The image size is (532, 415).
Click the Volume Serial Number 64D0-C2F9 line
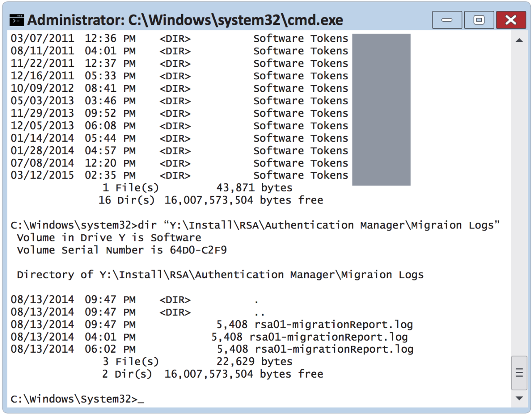coord(122,250)
